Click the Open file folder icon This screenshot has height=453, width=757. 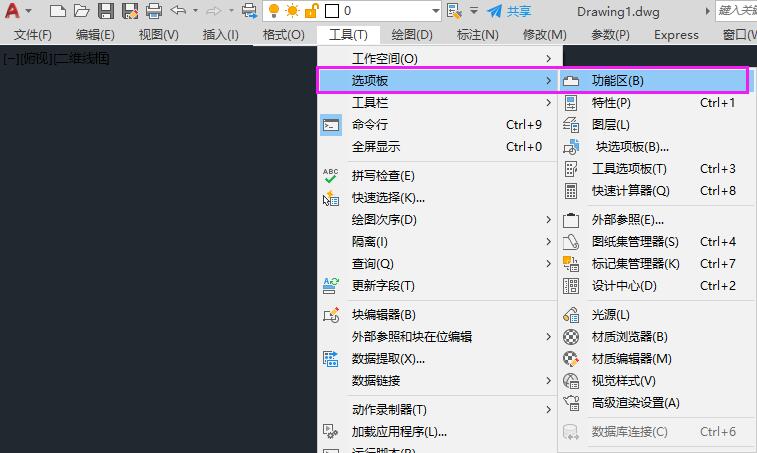click(82, 10)
